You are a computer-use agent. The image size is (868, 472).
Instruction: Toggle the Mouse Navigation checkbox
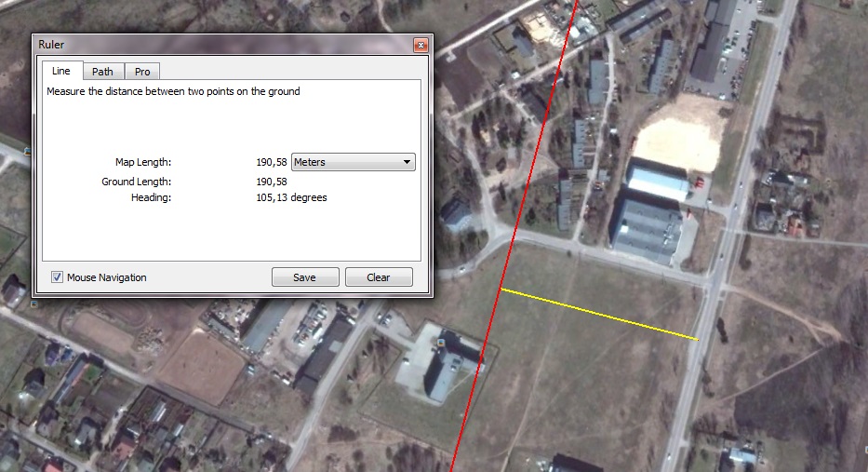coord(57,277)
